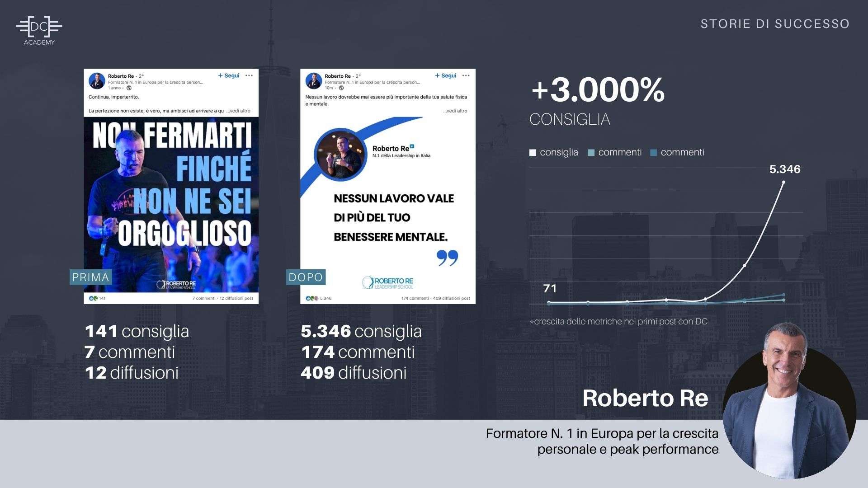This screenshot has height=488, width=868.
Task: Click the globe visibility icon in DOPO post
Action: coord(341,88)
